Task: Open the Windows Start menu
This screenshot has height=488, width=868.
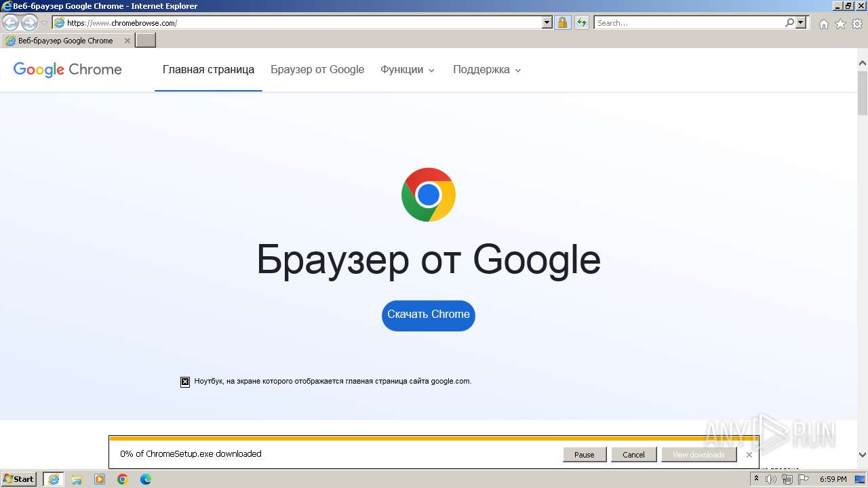Action: 19,479
